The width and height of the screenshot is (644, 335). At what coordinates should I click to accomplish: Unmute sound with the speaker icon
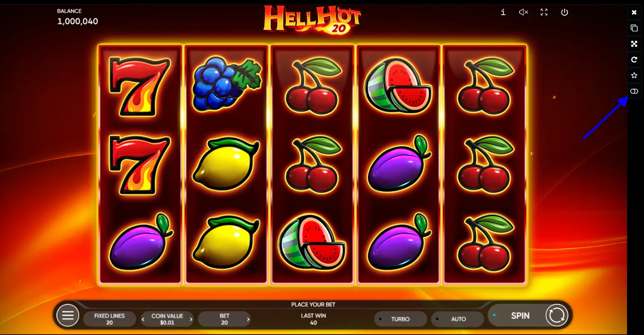click(523, 12)
